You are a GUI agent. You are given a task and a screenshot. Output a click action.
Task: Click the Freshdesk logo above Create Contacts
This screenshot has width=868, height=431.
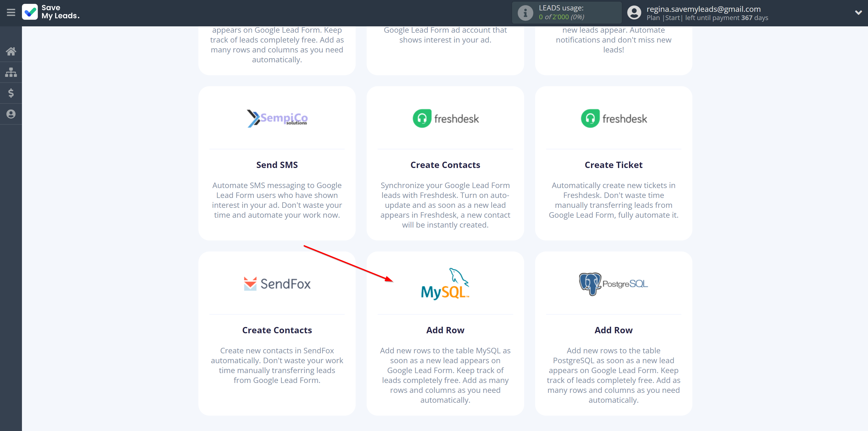[445, 119]
